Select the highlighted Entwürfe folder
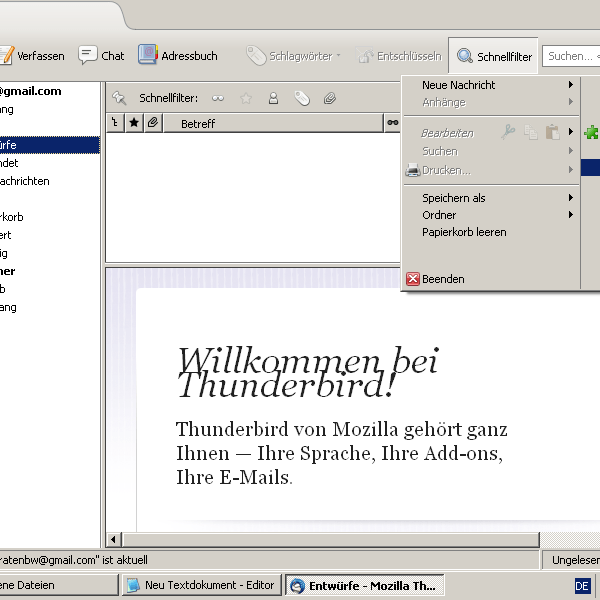 point(50,145)
